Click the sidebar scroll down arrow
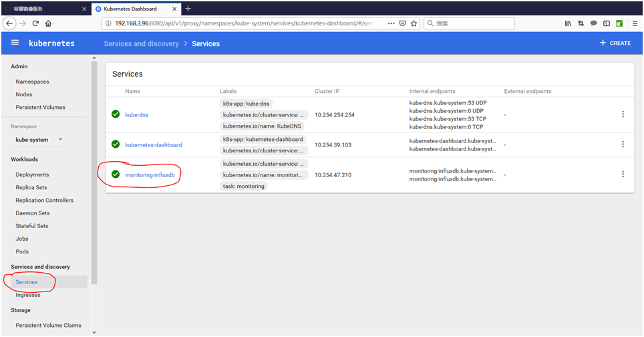This screenshot has width=644, height=337. tap(94, 332)
